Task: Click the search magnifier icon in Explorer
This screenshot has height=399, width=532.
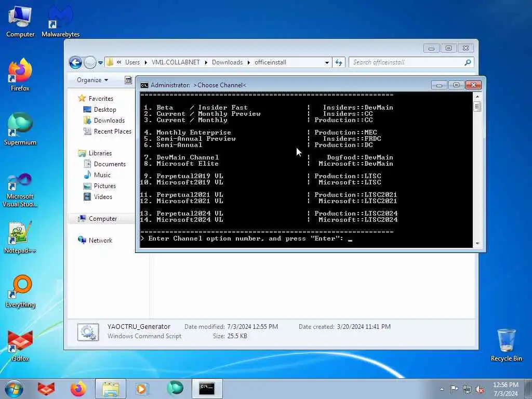Action: 468,62
